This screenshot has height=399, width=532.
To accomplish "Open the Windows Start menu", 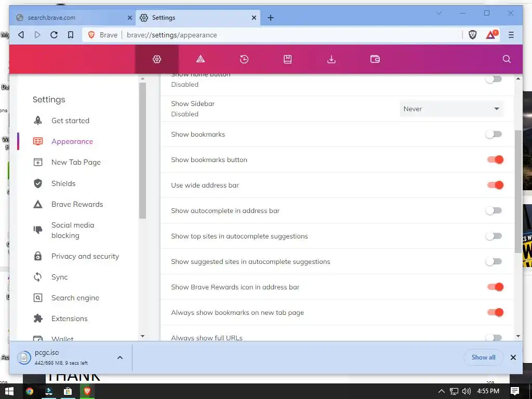I will pyautogui.click(x=9, y=391).
